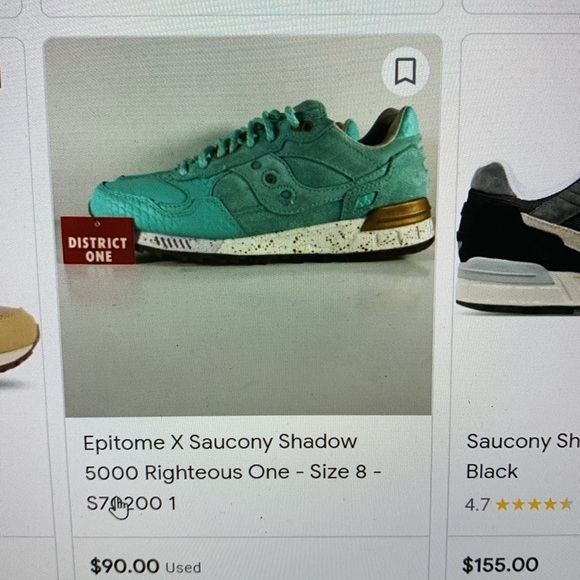Select the 'Used' condition label

[183, 567]
